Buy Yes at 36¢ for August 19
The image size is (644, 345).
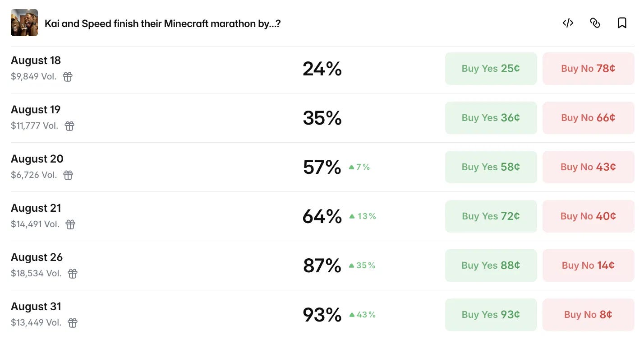click(491, 118)
